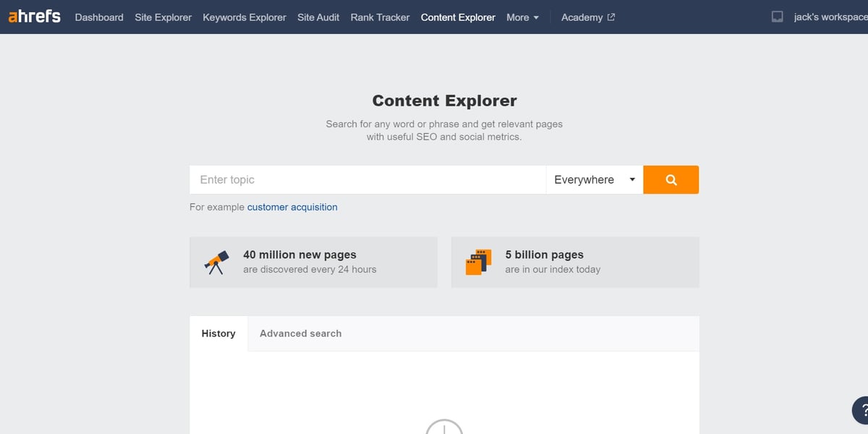Screen dimensions: 868x434
Task: Click the orange search magnifier button
Action: coord(671,180)
